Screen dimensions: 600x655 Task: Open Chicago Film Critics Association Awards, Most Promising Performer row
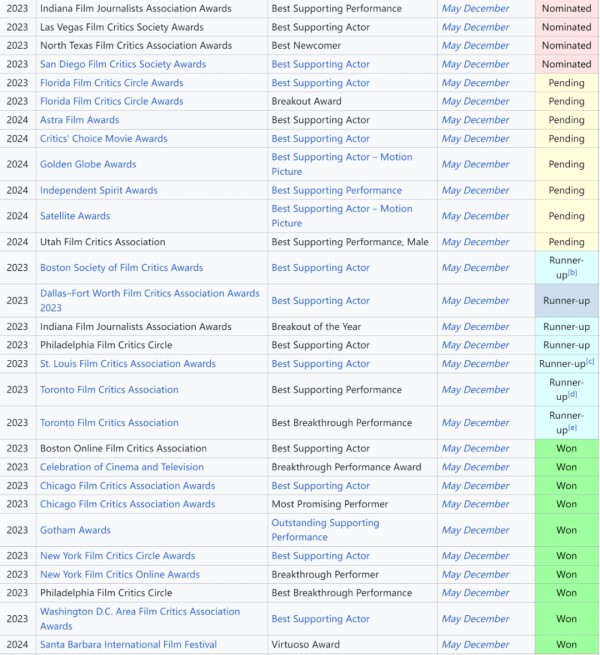click(127, 504)
